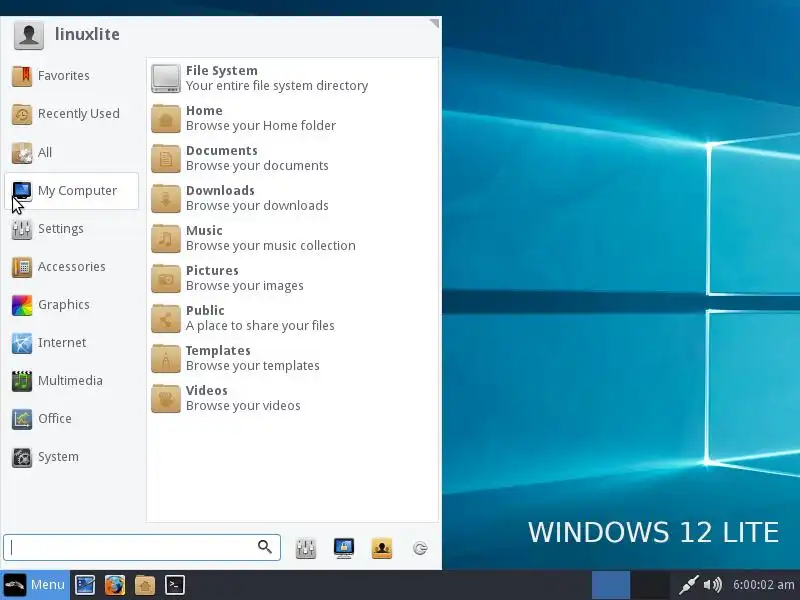Click 'A place to share your files'
The height and width of the screenshot is (600, 800).
[x=260, y=326]
